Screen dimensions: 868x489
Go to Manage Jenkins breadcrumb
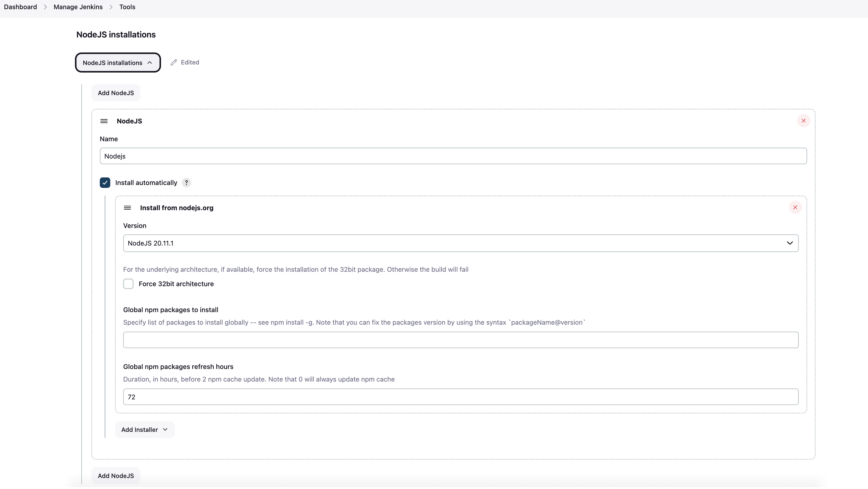[x=78, y=7]
